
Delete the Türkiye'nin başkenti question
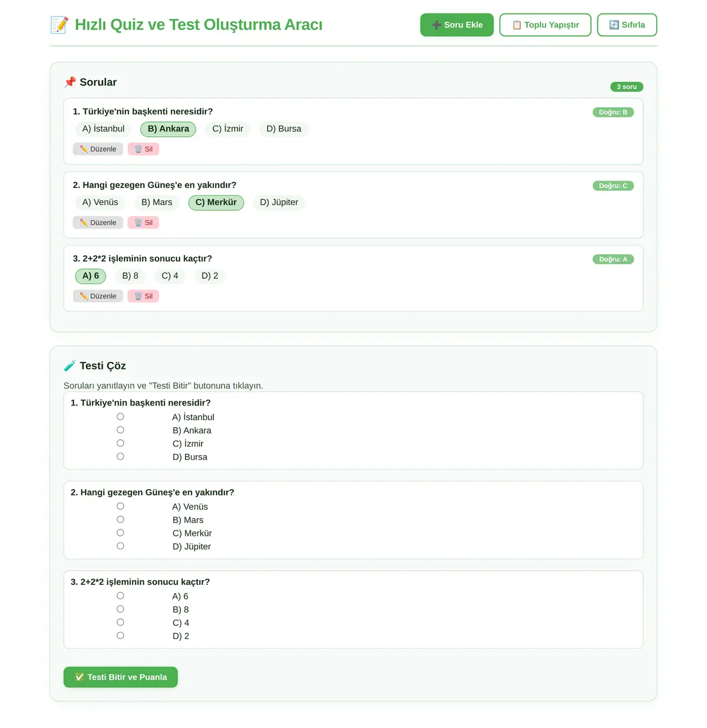[x=143, y=149]
